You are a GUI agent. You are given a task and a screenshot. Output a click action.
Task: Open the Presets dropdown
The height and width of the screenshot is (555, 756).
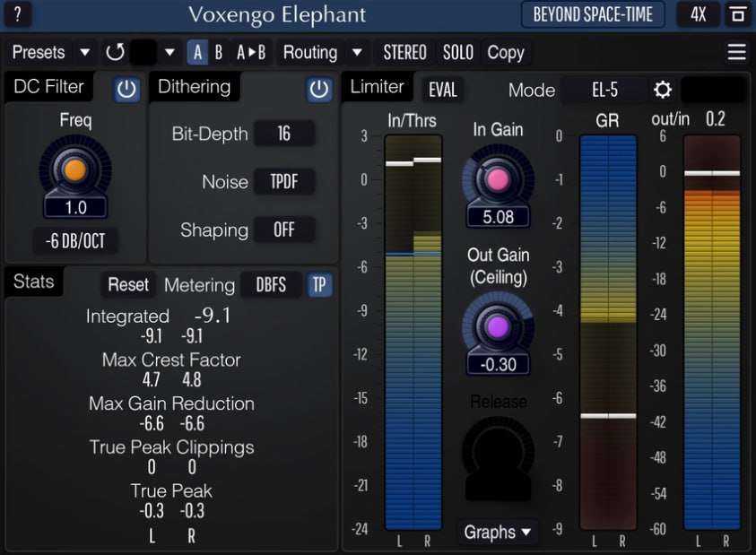click(x=49, y=52)
